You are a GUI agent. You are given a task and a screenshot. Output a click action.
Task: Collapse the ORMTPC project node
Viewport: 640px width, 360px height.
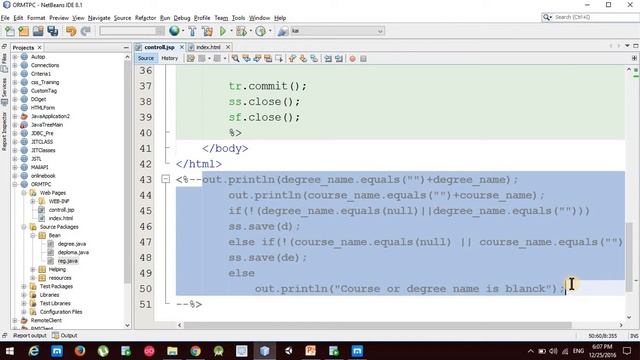[x=15, y=184]
